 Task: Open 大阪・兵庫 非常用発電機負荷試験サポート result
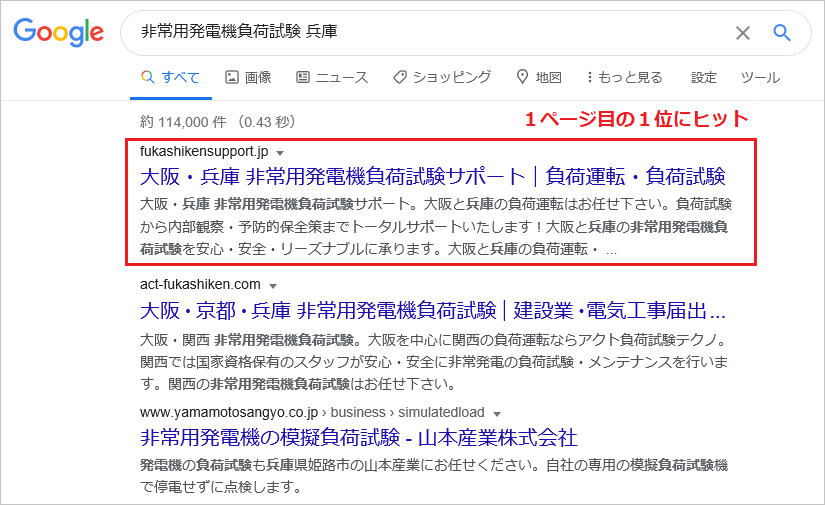(x=432, y=176)
